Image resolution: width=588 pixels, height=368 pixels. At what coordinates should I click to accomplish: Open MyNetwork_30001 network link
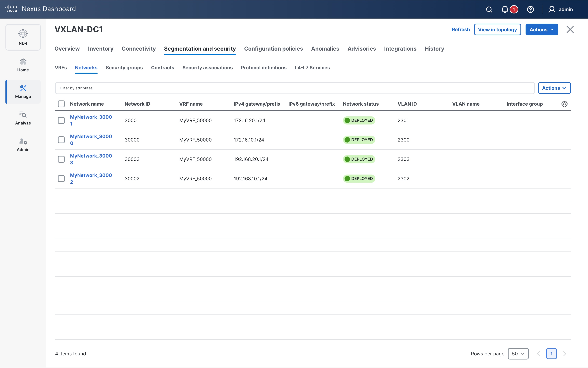pos(91,120)
